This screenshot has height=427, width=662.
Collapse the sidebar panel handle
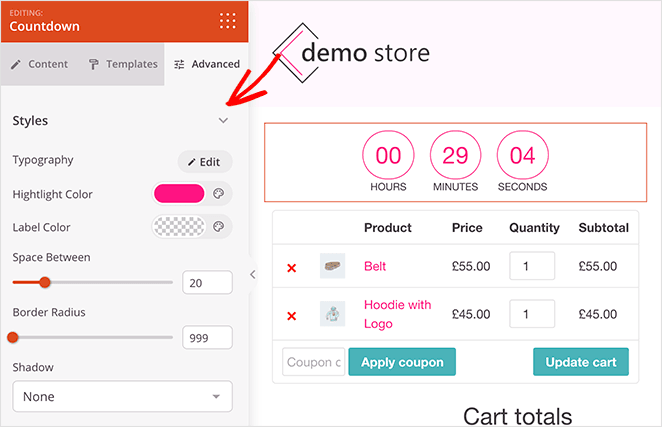coord(253,274)
